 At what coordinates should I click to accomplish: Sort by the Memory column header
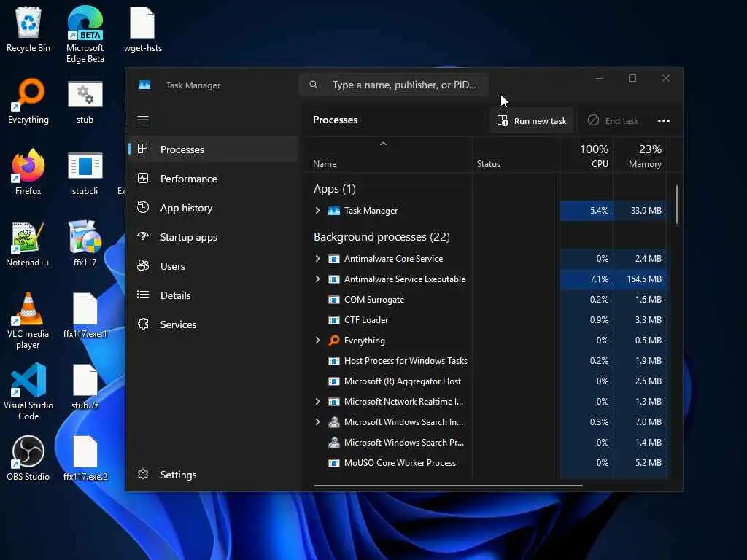pos(640,156)
